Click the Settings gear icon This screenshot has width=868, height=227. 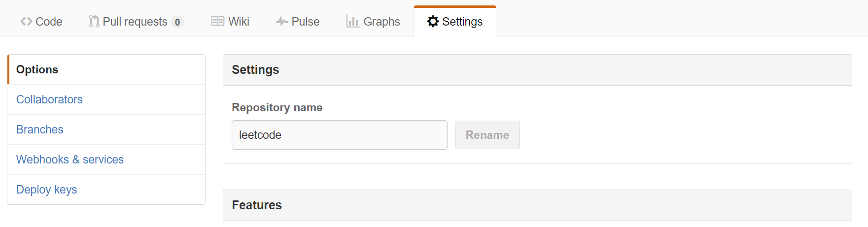pos(433,21)
